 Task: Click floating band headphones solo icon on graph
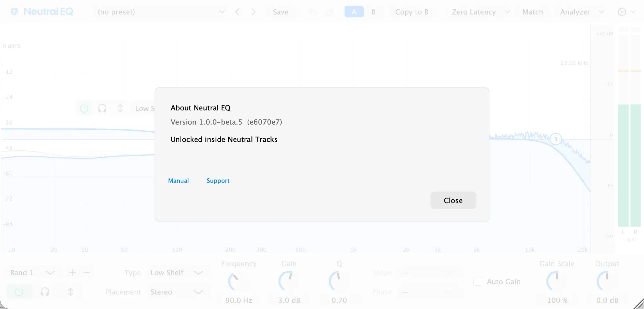click(102, 108)
